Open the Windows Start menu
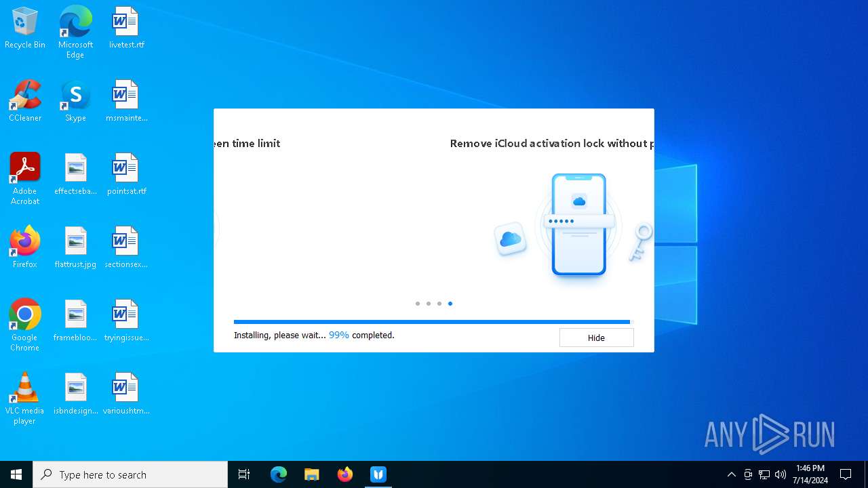Image resolution: width=868 pixels, height=488 pixels. coord(16,474)
